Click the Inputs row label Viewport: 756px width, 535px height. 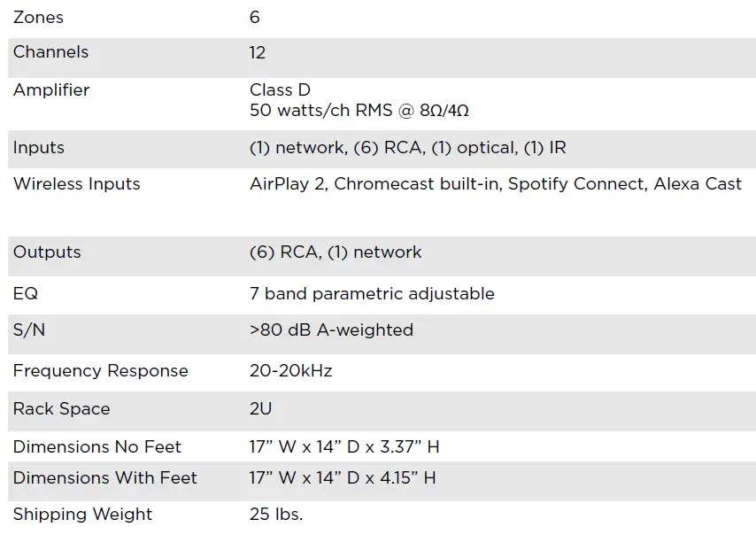pos(39,148)
